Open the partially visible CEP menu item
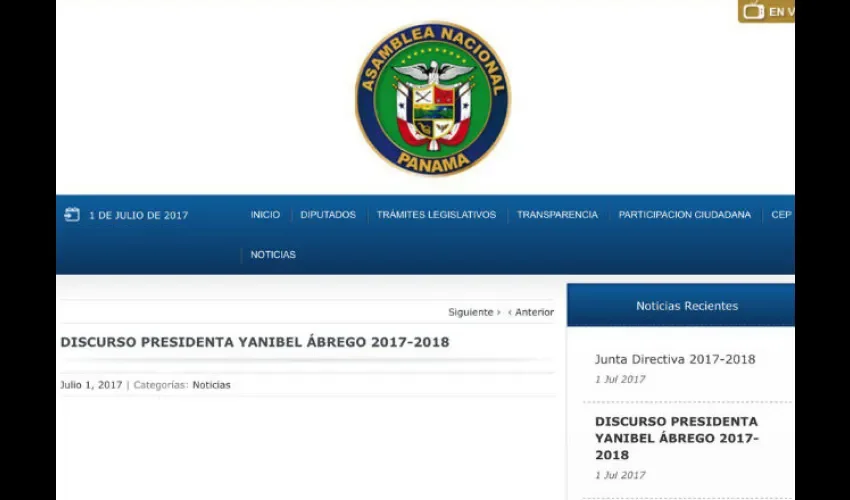This screenshot has height=500, width=850. pos(782,215)
